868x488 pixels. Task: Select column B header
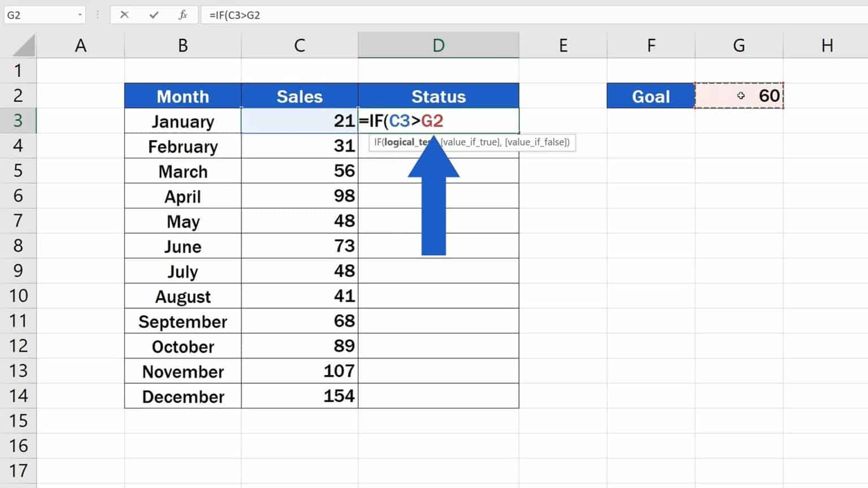(x=183, y=45)
